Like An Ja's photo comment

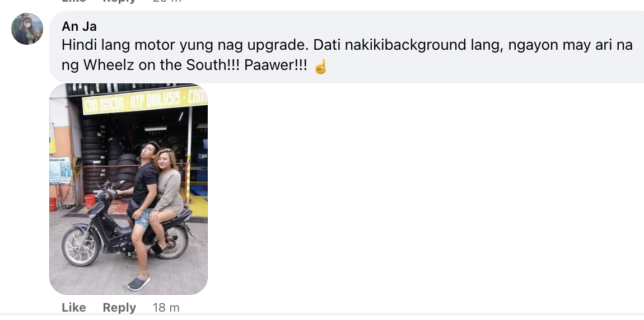point(73,307)
